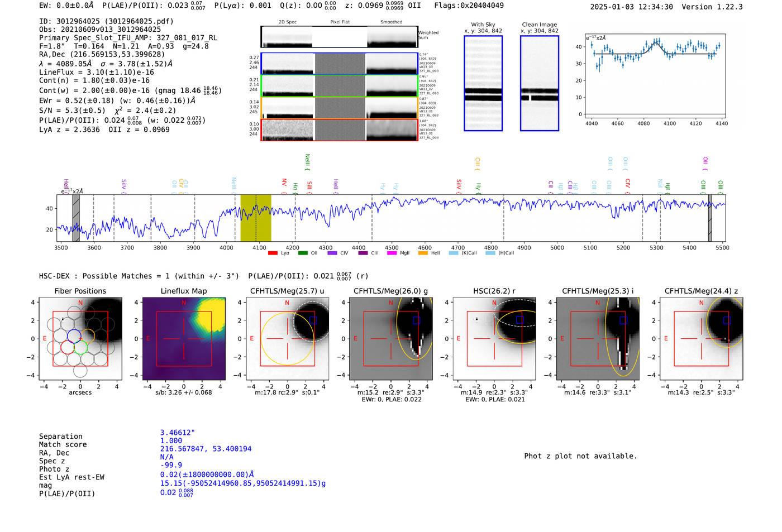Open the HSC(26.2) r cutout
This screenshot has height=532, width=782.
494,338
